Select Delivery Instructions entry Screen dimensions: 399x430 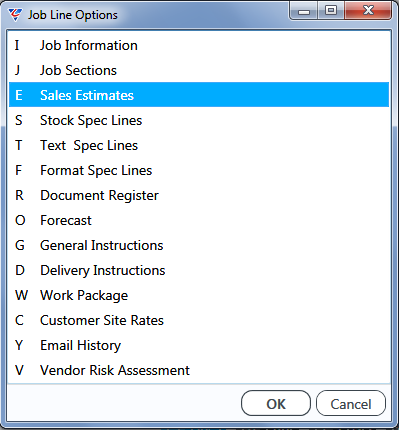click(199, 270)
